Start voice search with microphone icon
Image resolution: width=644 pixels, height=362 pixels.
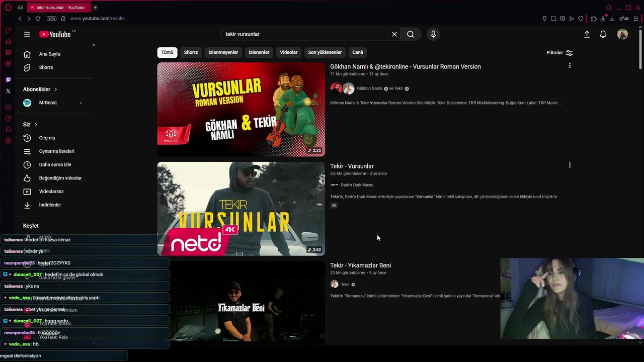pyautogui.click(x=433, y=34)
